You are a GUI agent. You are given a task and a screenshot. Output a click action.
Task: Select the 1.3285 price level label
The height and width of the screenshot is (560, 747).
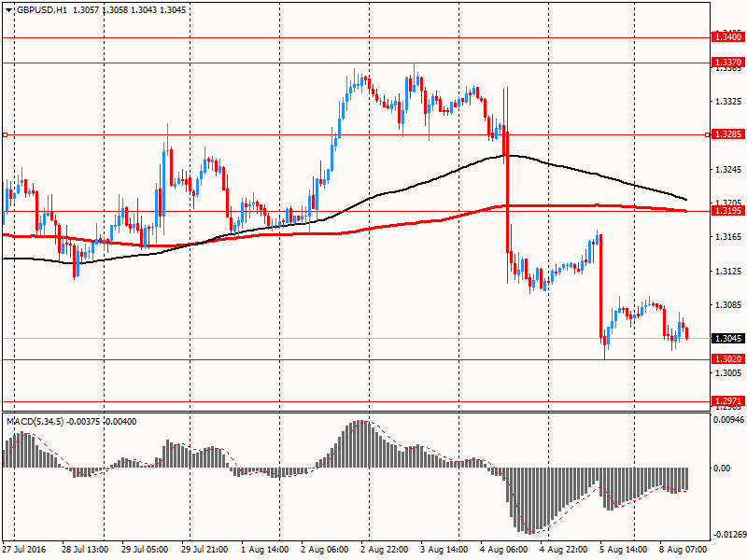[726, 134]
